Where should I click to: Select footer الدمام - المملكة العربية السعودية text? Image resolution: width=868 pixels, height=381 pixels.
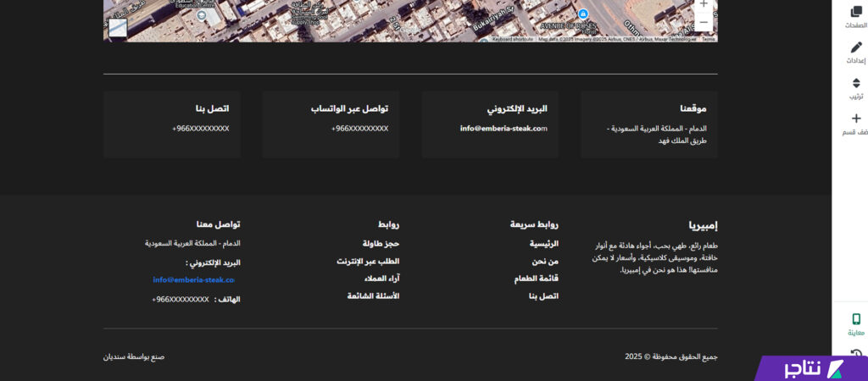click(192, 243)
